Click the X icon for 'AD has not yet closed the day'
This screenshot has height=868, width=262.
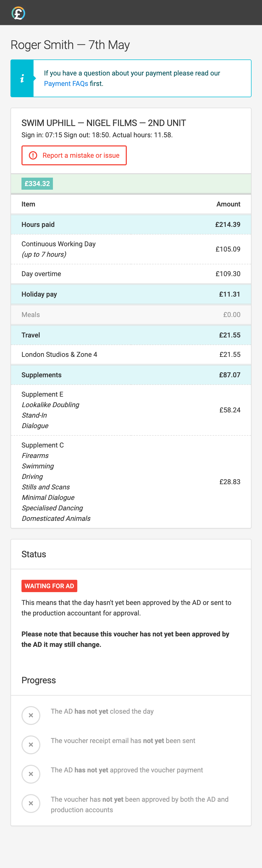(x=31, y=715)
